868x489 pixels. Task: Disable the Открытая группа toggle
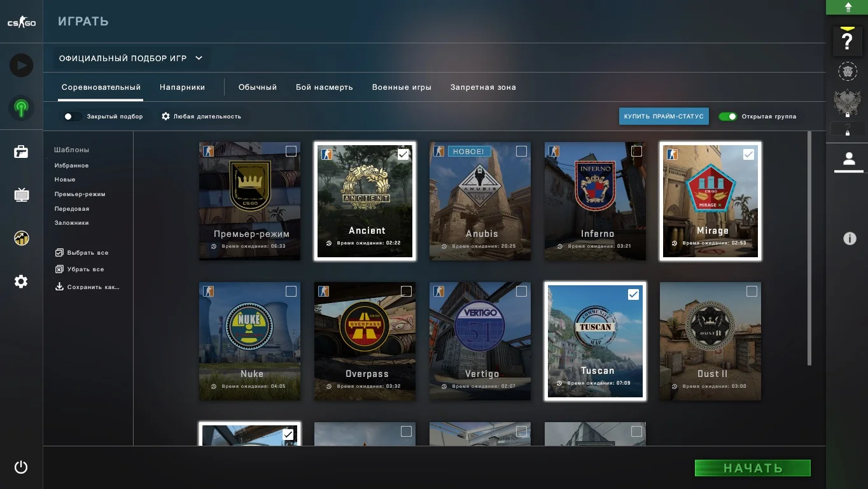tap(727, 117)
